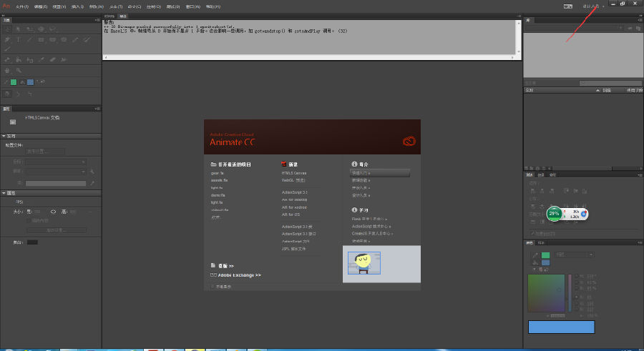Screen dimensions: 644x351
Task: Select the PolyStar tool
Action: tap(64, 40)
